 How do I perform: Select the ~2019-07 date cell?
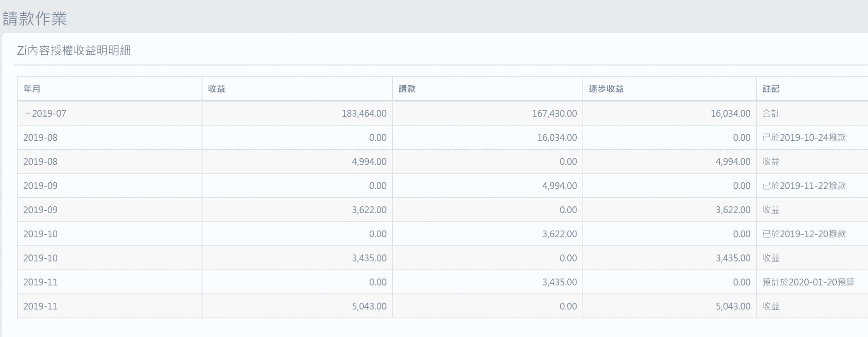point(45,114)
